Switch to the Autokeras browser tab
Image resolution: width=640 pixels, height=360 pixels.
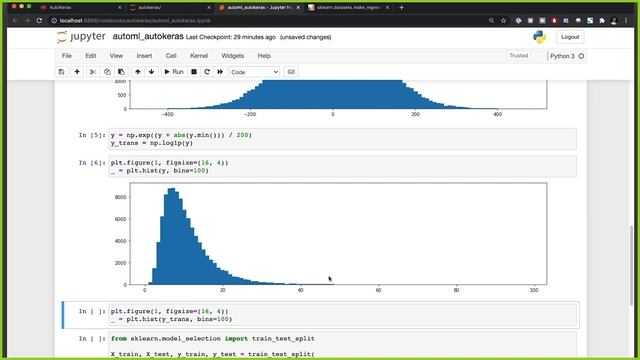pos(80,7)
